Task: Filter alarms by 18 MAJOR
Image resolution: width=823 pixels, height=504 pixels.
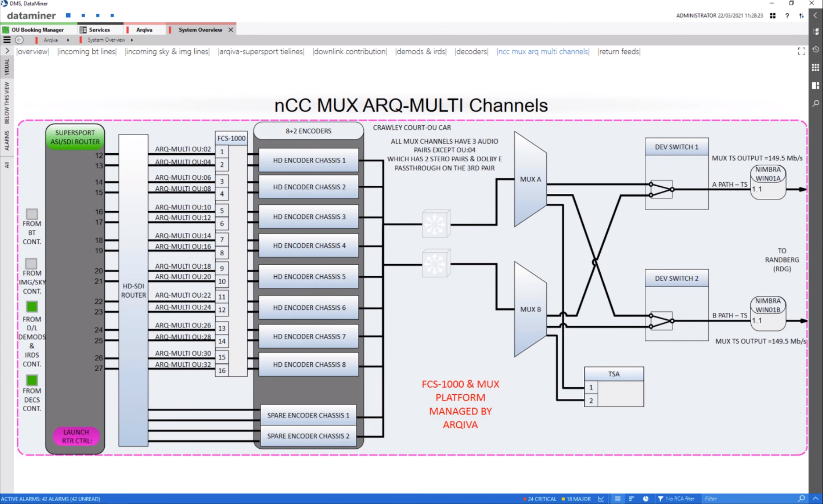Action: coord(576,499)
